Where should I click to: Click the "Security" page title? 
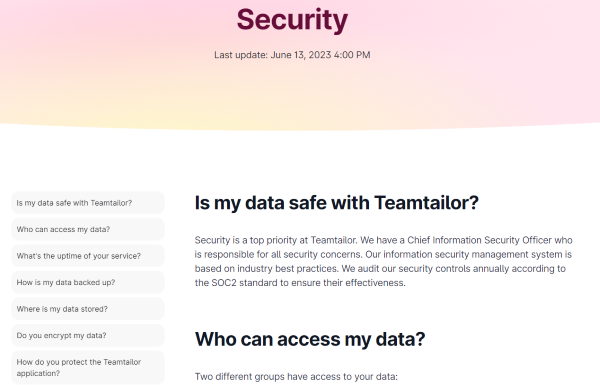click(292, 20)
